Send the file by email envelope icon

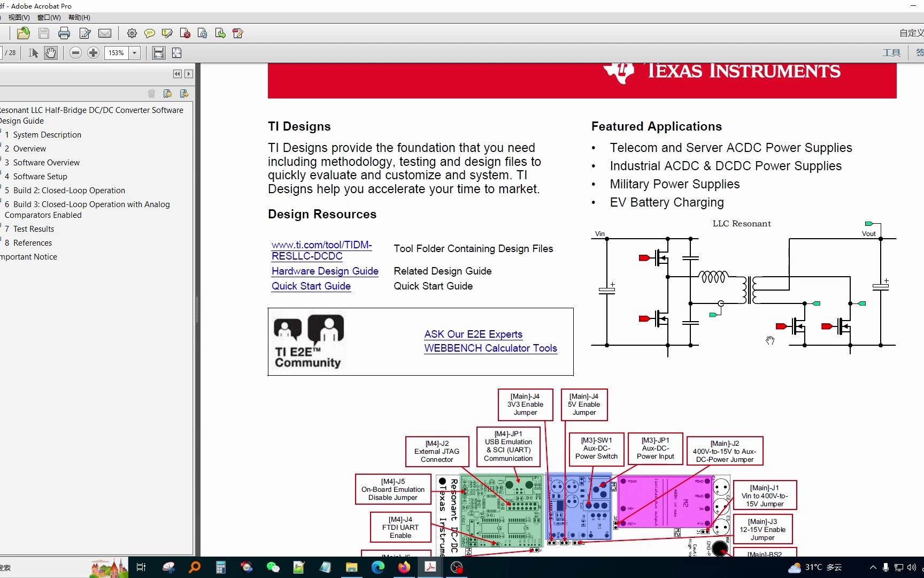point(105,33)
